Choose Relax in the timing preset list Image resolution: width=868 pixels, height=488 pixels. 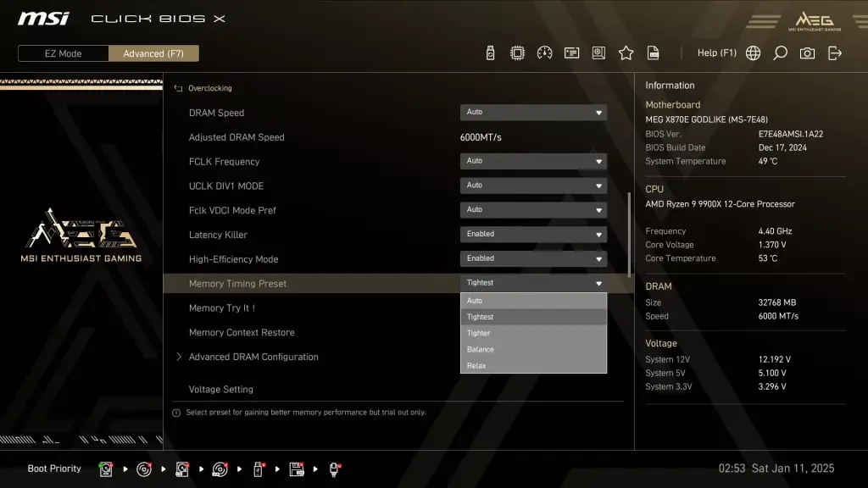[533, 365]
